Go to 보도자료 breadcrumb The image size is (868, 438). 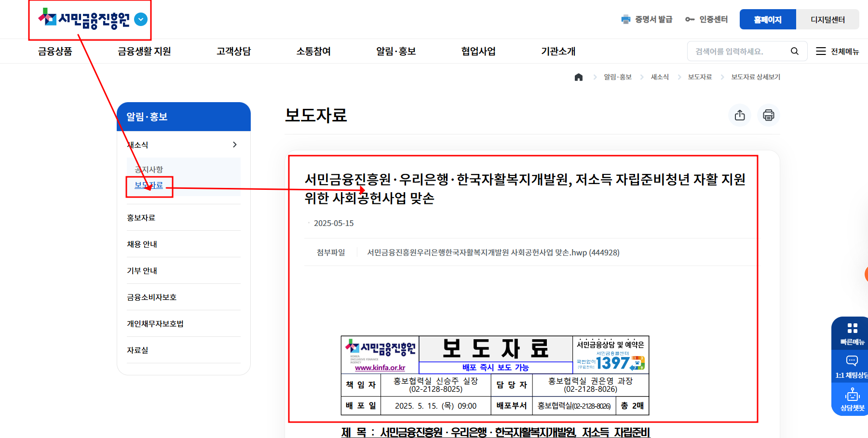point(700,77)
